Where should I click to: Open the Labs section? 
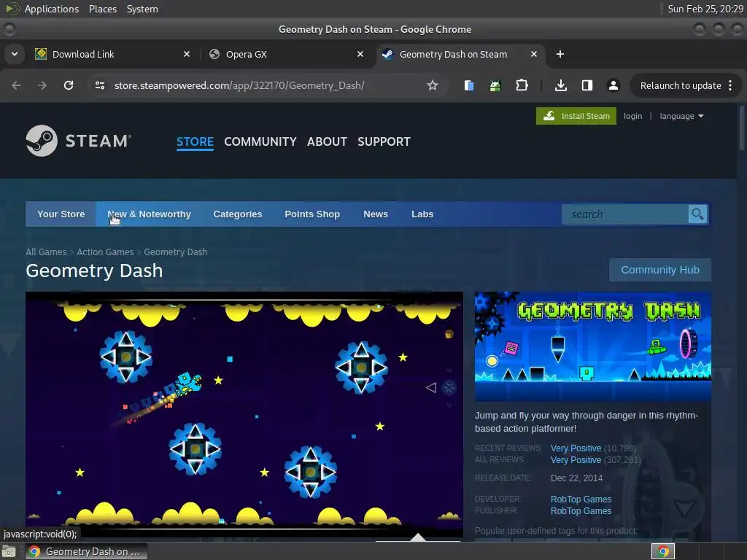pos(422,214)
